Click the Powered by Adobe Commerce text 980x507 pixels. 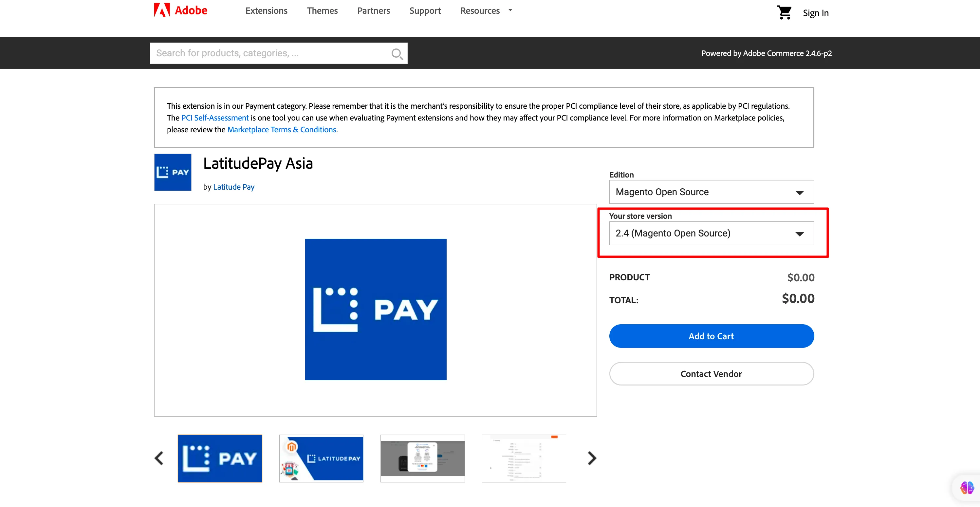tap(767, 53)
